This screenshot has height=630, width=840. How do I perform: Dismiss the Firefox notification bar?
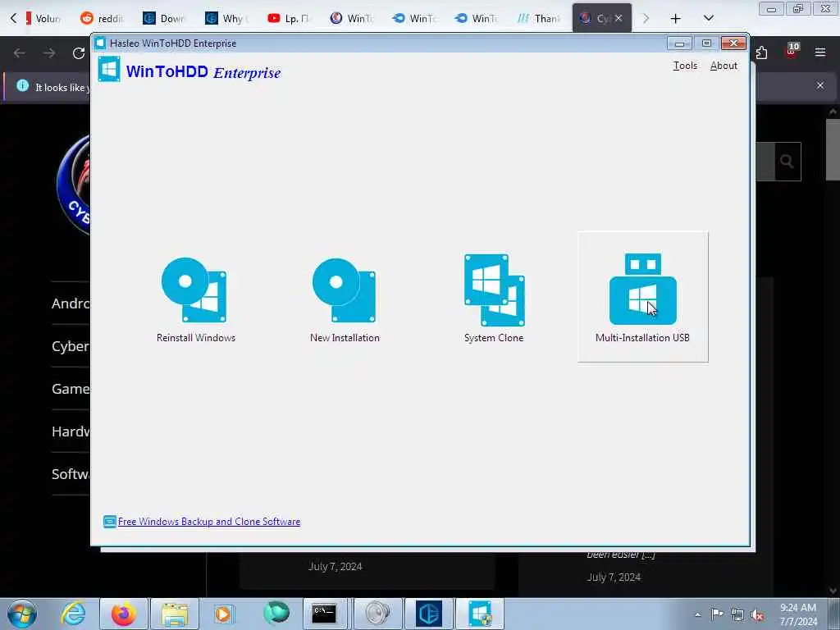(x=820, y=85)
